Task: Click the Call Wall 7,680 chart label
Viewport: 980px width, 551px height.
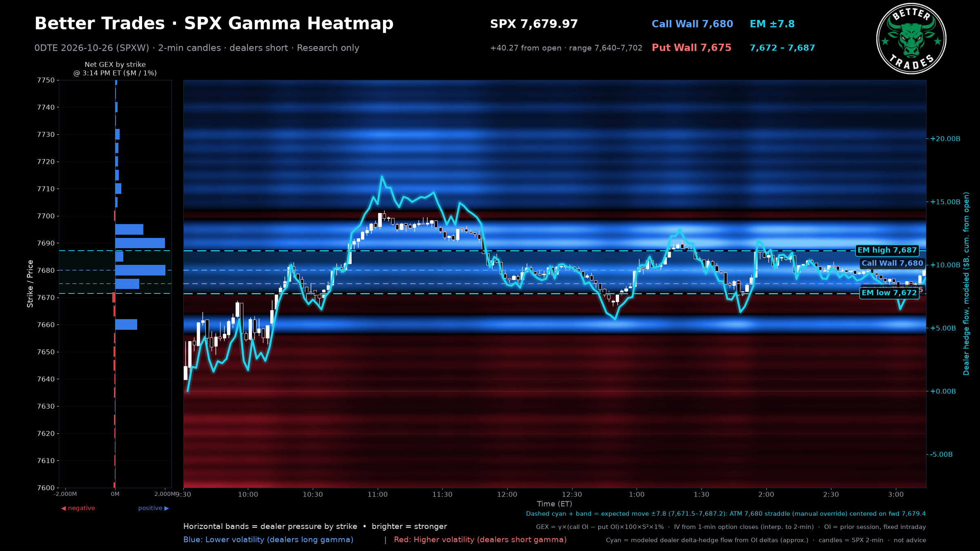Action: (x=892, y=263)
